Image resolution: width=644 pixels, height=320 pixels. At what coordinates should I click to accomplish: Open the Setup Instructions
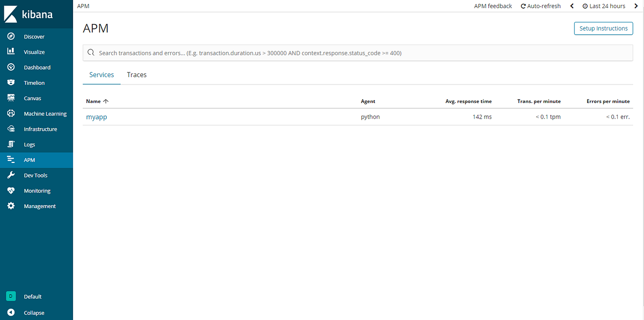(603, 28)
